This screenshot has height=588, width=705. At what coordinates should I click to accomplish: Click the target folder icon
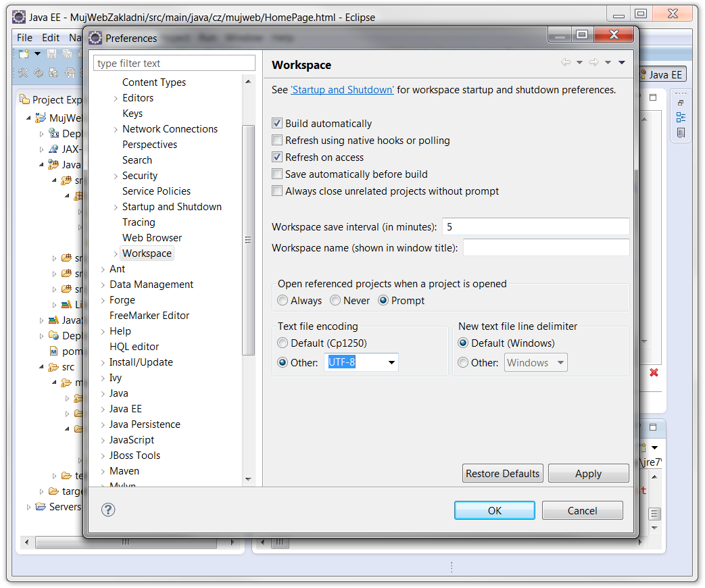[x=53, y=491]
